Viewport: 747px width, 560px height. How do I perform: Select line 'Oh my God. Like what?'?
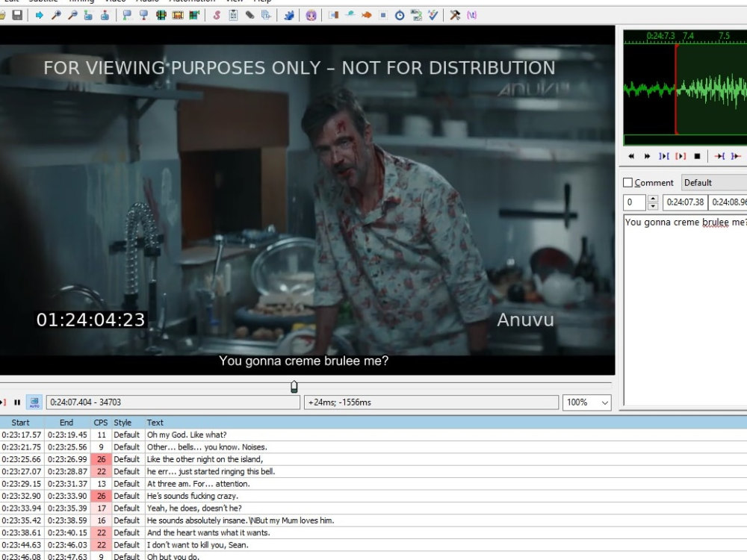[373, 435]
